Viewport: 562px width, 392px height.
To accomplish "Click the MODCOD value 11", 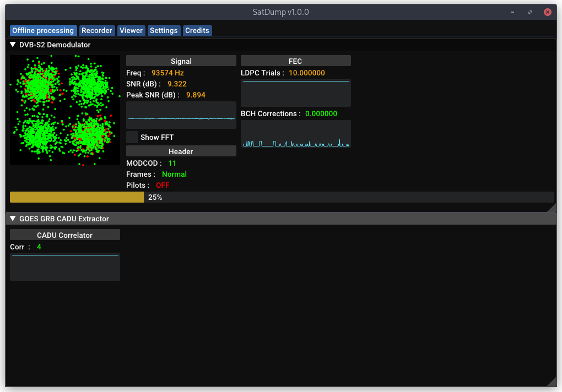I will [x=172, y=164].
